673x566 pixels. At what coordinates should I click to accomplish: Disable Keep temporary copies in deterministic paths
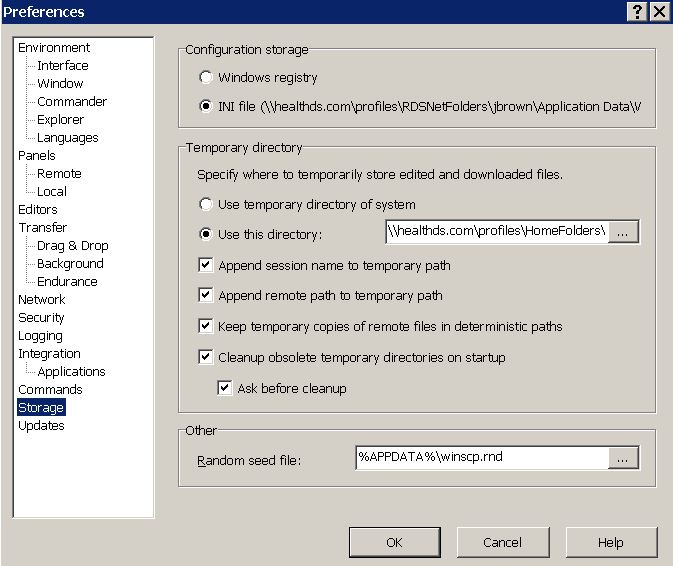click(206, 326)
